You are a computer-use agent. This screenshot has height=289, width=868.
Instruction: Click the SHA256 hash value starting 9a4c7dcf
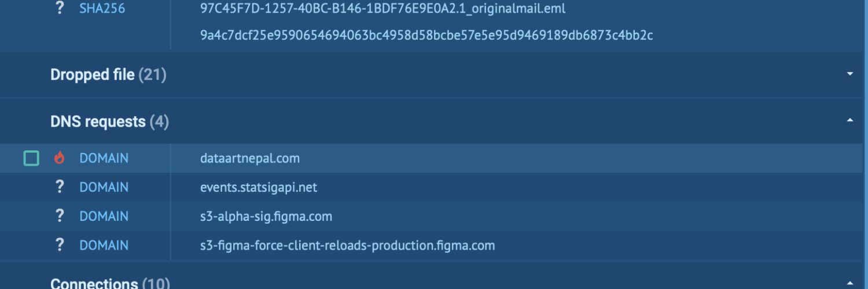tap(426, 35)
